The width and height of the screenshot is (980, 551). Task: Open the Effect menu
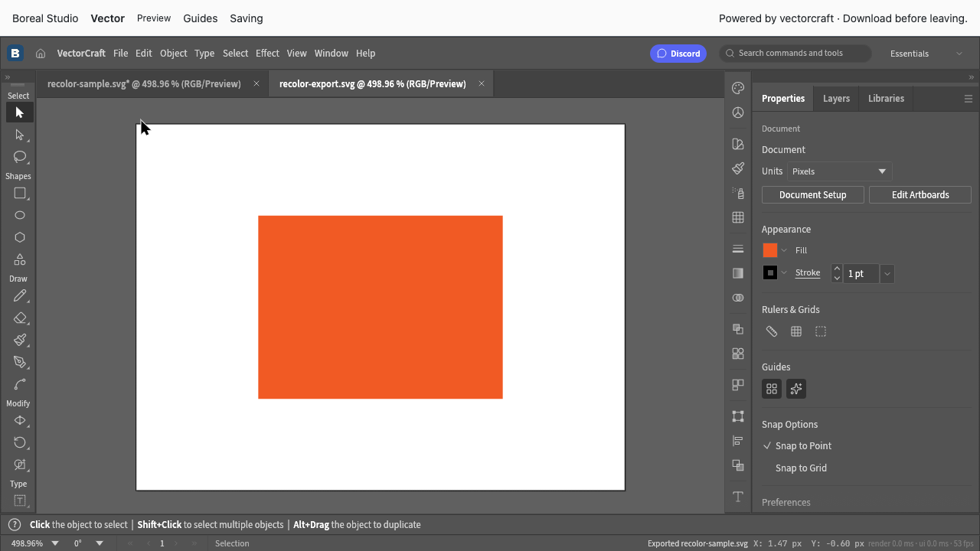[x=267, y=54]
